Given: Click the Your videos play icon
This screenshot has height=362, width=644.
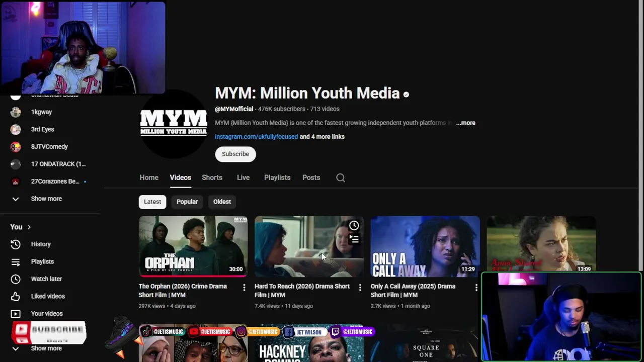Looking at the screenshot, I should click(x=16, y=314).
